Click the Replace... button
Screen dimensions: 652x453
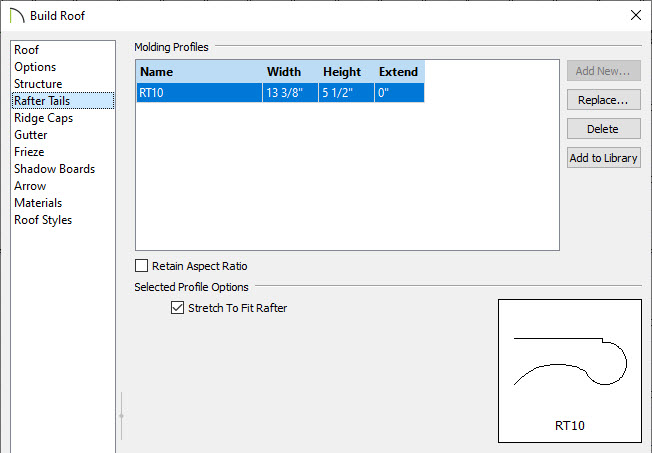tap(603, 100)
